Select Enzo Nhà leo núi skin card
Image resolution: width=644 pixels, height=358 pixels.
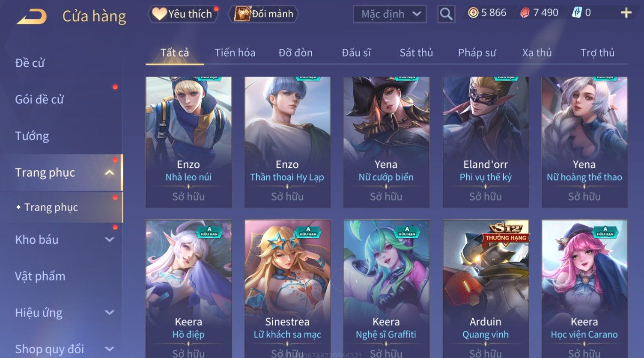[x=188, y=142]
